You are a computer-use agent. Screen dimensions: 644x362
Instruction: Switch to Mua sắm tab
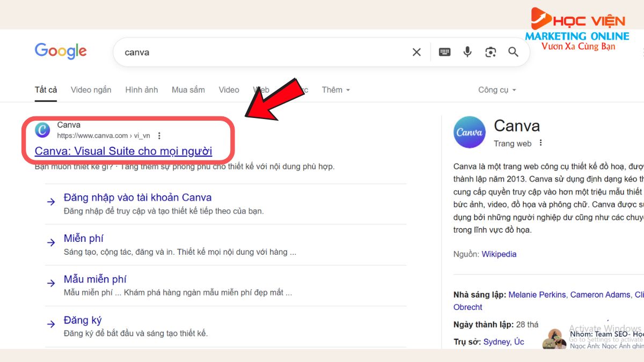[x=188, y=90]
